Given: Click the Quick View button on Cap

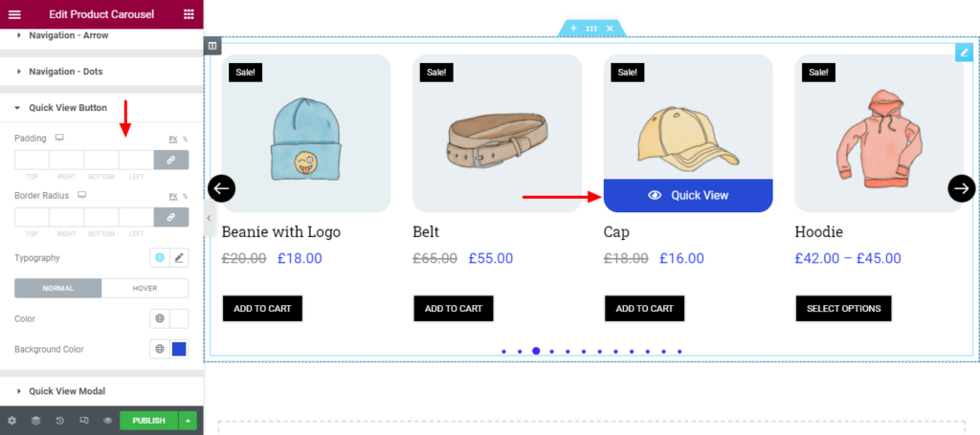Looking at the screenshot, I should coord(688,195).
